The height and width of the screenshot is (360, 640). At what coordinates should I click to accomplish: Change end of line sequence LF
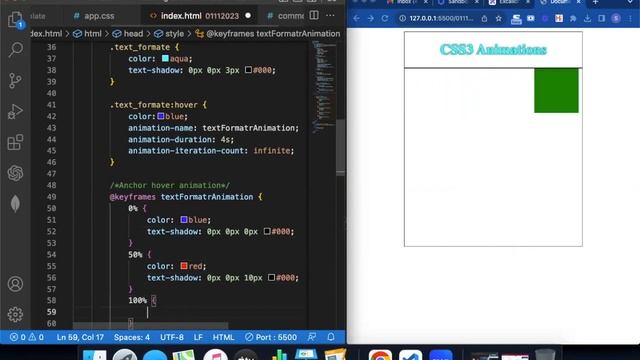pos(198,337)
